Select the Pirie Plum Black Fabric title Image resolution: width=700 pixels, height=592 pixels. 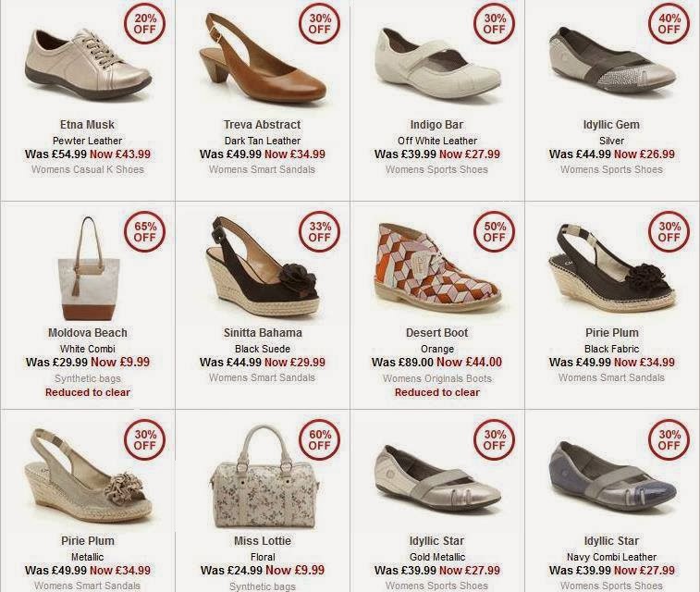click(611, 333)
